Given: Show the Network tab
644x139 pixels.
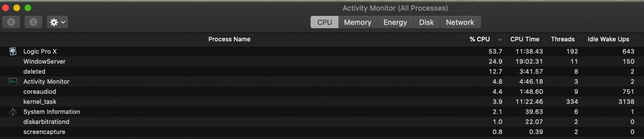Looking at the screenshot, I should 460,22.
